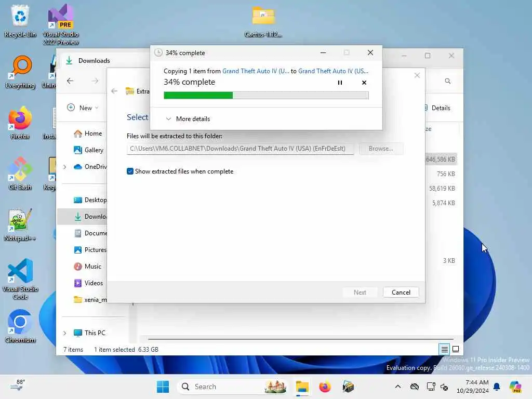Select the file sized 5,874 KB
532x399 pixels.
pyautogui.click(x=443, y=203)
